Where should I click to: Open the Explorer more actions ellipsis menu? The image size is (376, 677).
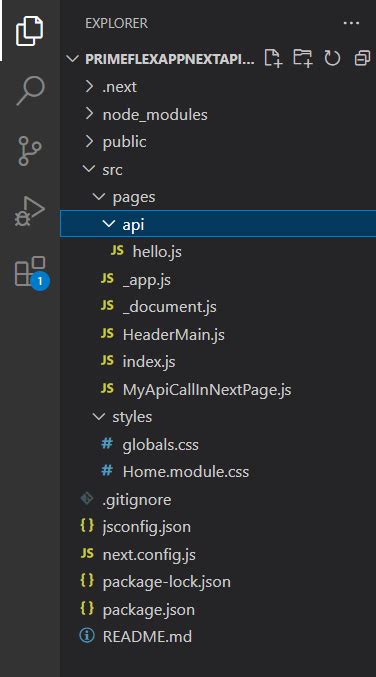(351, 23)
